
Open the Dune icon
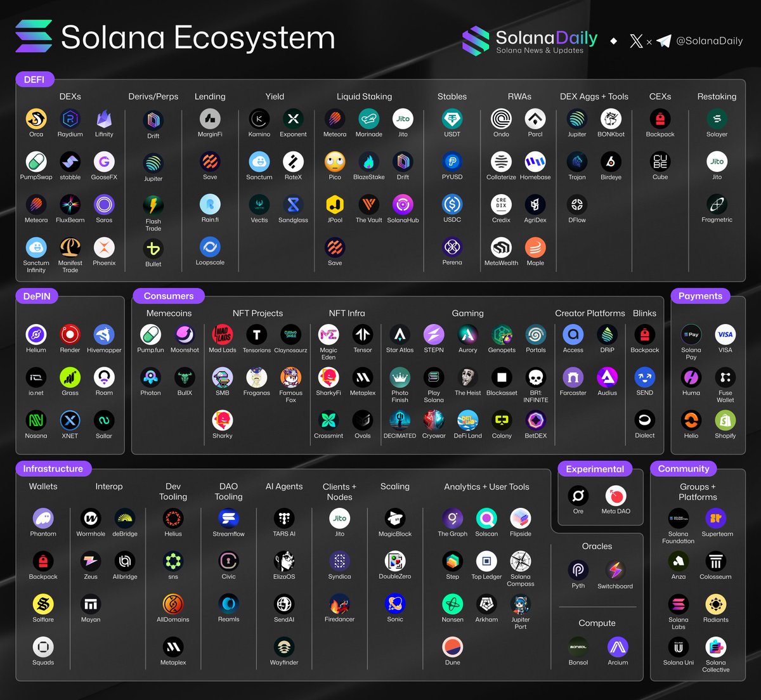[x=452, y=647]
